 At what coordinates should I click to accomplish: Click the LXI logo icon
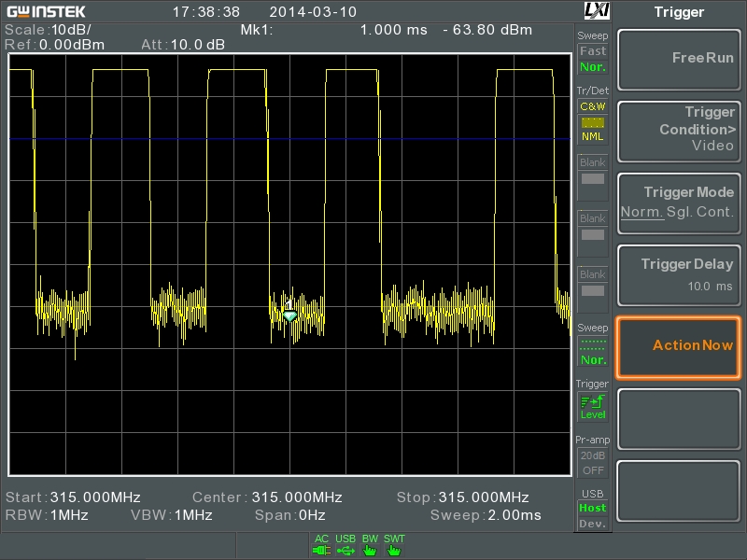pyautogui.click(x=597, y=10)
